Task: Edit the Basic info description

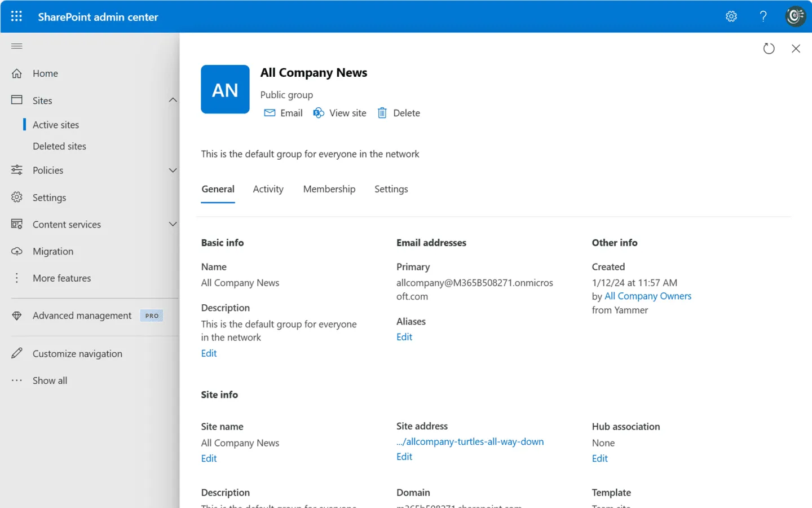Action: pyautogui.click(x=209, y=353)
